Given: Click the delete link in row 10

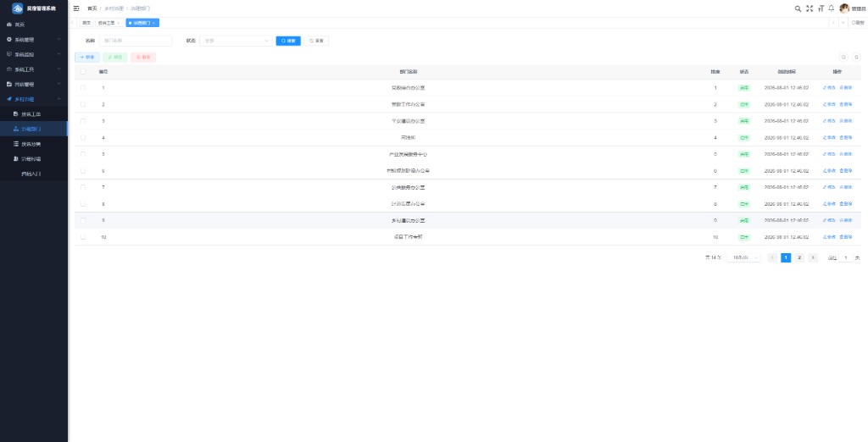Looking at the screenshot, I should click(846, 237).
